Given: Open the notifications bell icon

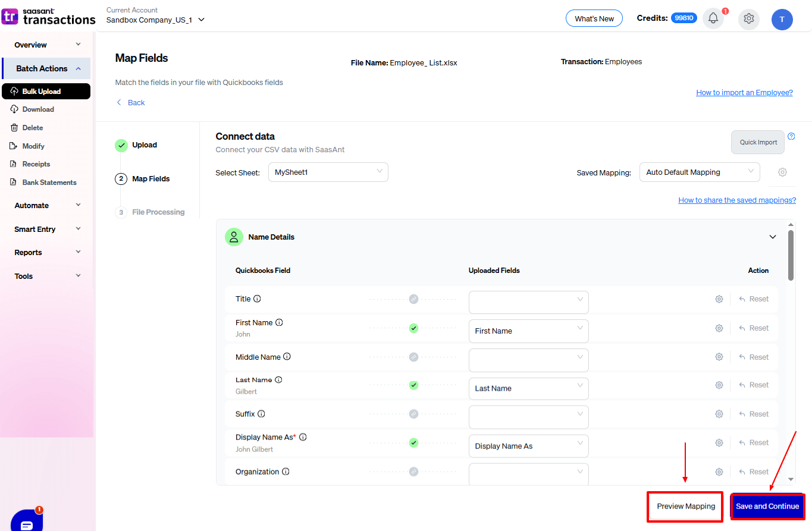Looking at the screenshot, I should coord(713,18).
